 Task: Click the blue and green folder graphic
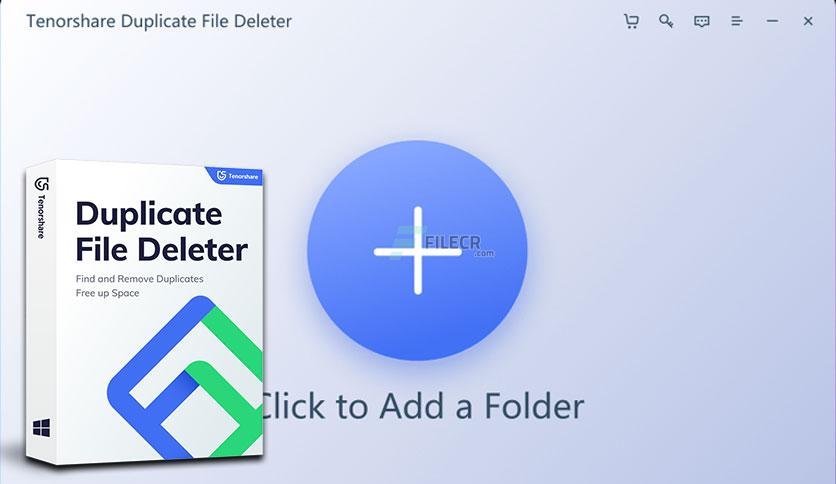point(185,377)
